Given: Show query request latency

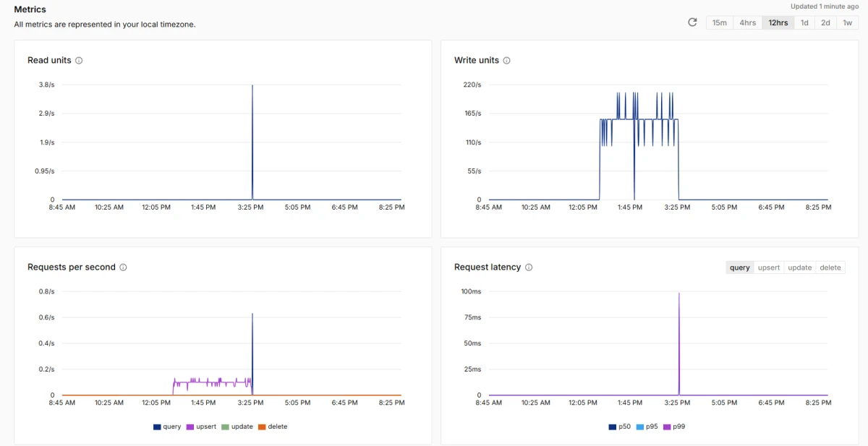Looking at the screenshot, I should pos(740,267).
